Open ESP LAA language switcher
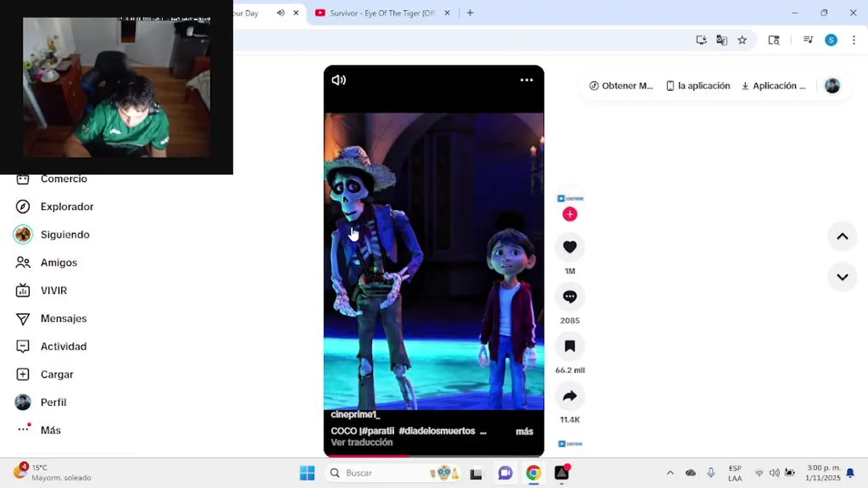The image size is (868, 488). pyautogui.click(x=735, y=473)
